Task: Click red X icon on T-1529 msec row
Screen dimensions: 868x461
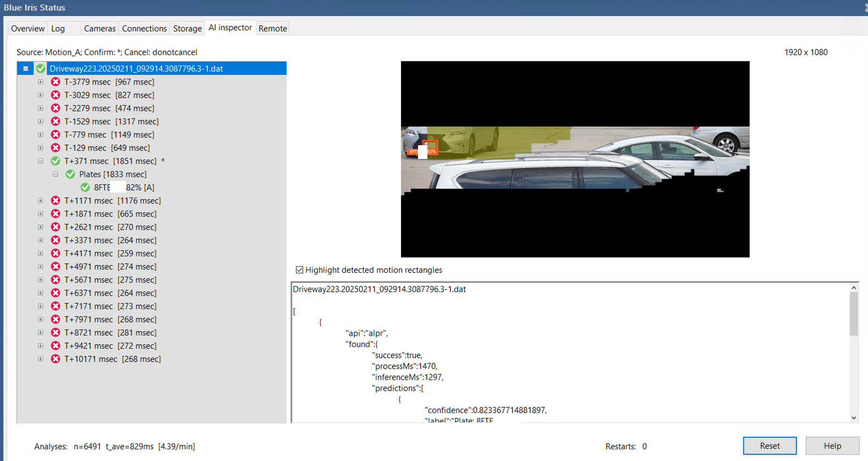Action: 56,122
